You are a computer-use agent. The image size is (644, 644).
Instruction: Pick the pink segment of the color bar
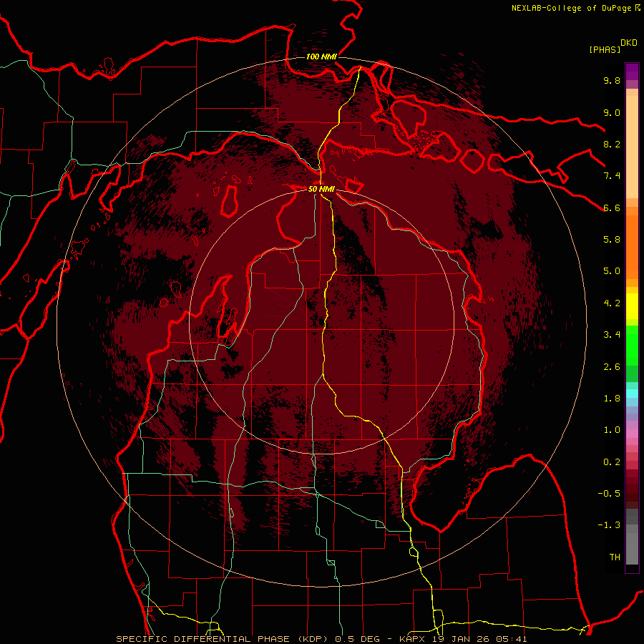[x=632, y=434]
